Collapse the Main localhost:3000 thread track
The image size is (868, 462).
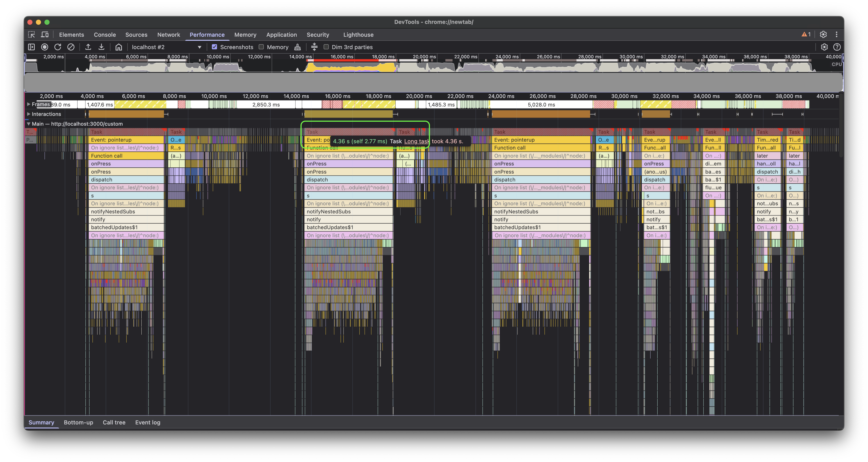tap(29, 124)
